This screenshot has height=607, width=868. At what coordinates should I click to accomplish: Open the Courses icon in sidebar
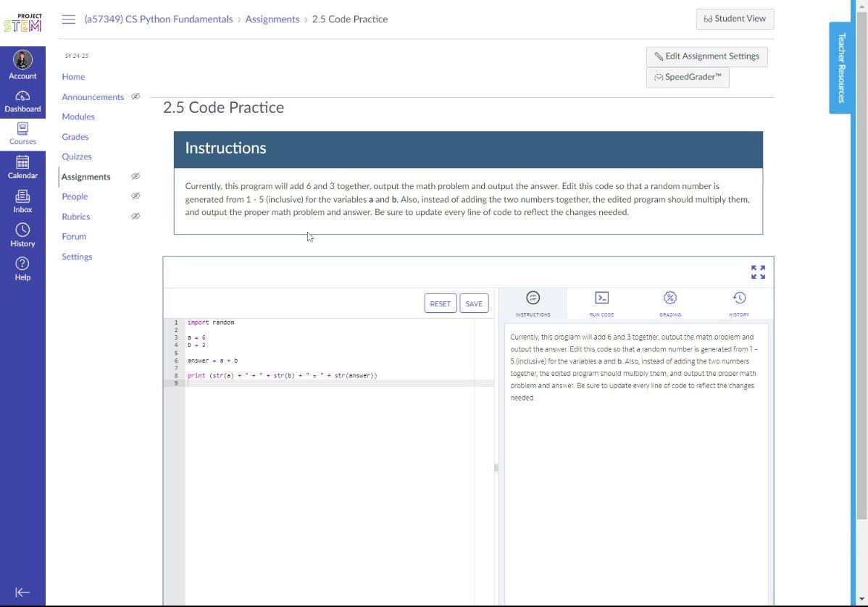22,129
